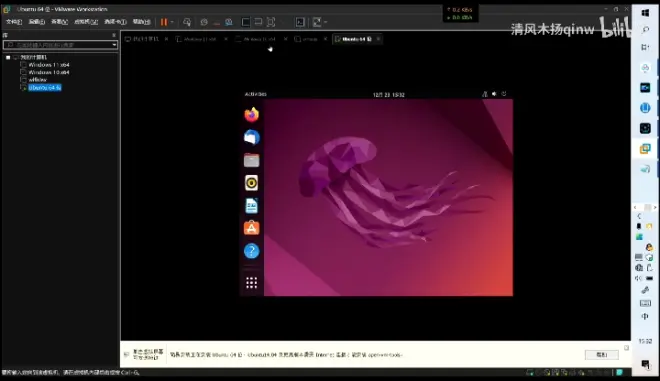Show hidden tray icons chevron
This screenshot has width=660, height=381.
639,216
